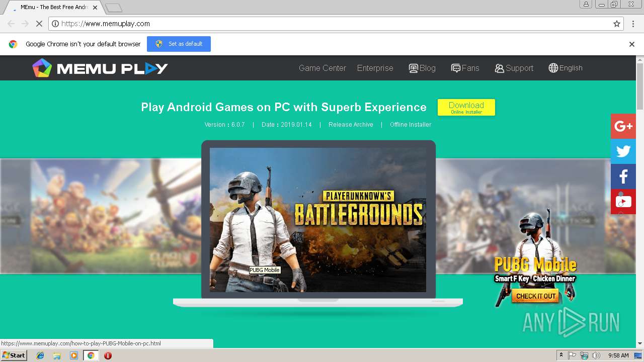The image size is (644, 362).
Task: Click the PUBG Battlegrounds laptop image
Action: (x=318, y=220)
